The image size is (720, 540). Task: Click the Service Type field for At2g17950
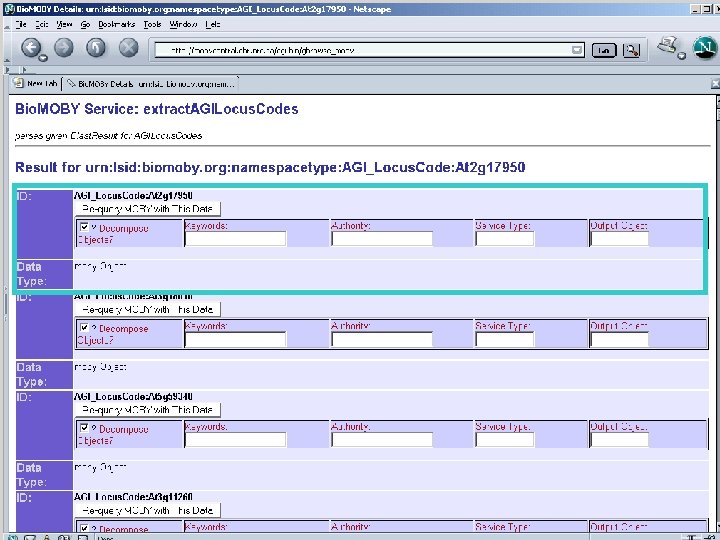(505, 239)
